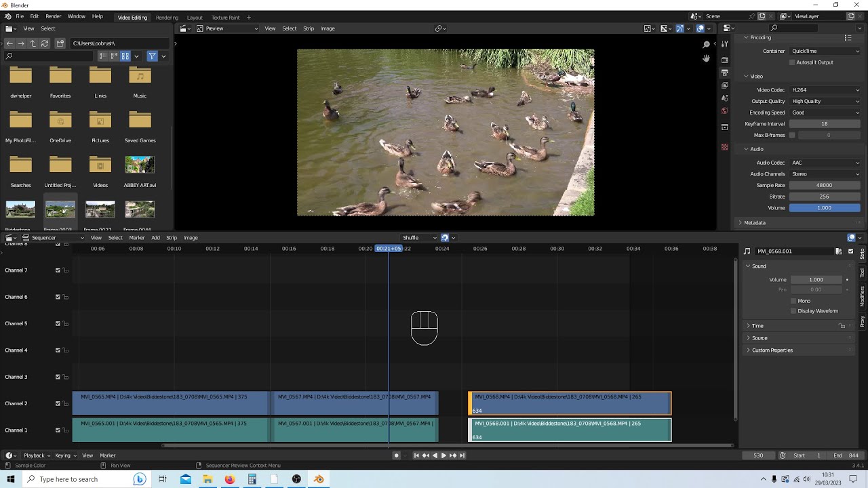The height and width of the screenshot is (488, 868).
Task: Switch to the Render properties tab
Action: (x=724, y=59)
